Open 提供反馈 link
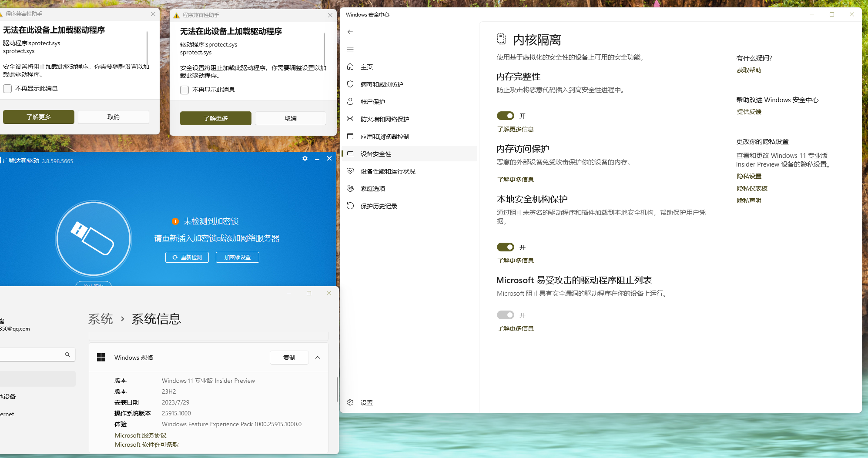Image resolution: width=868 pixels, height=458 pixels. pos(749,112)
